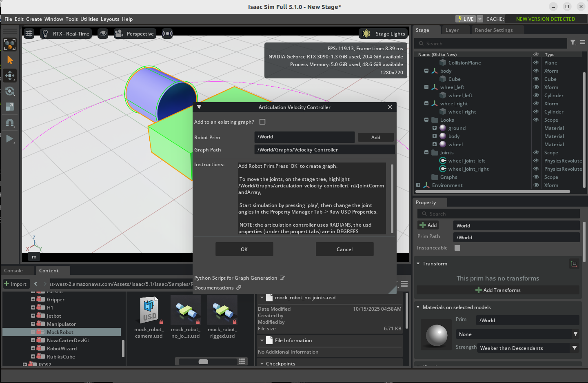The width and height of the screenshot is (588, 383).
Task: Expand the Environment prim in Stage tree
Action: [x=418, y=185]
